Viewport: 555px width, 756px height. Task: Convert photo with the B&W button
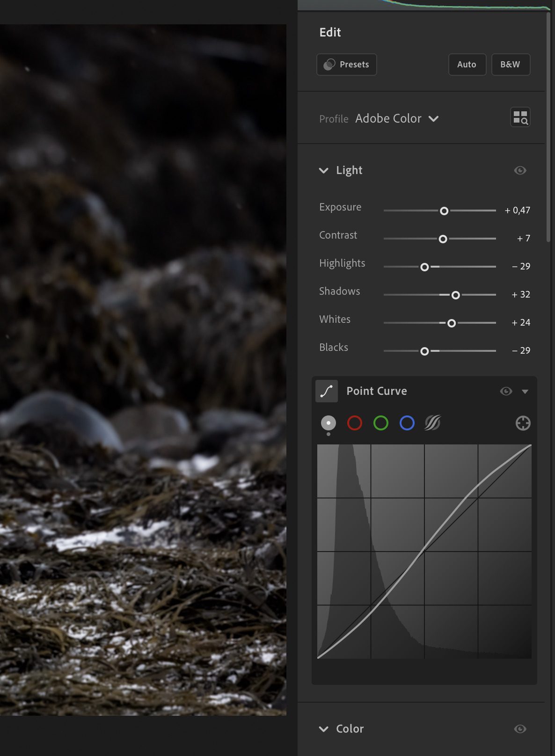pos(510,65)
